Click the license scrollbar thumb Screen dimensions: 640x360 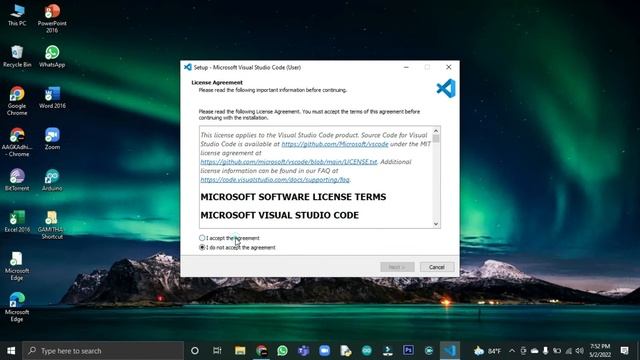tap(436, 139)
